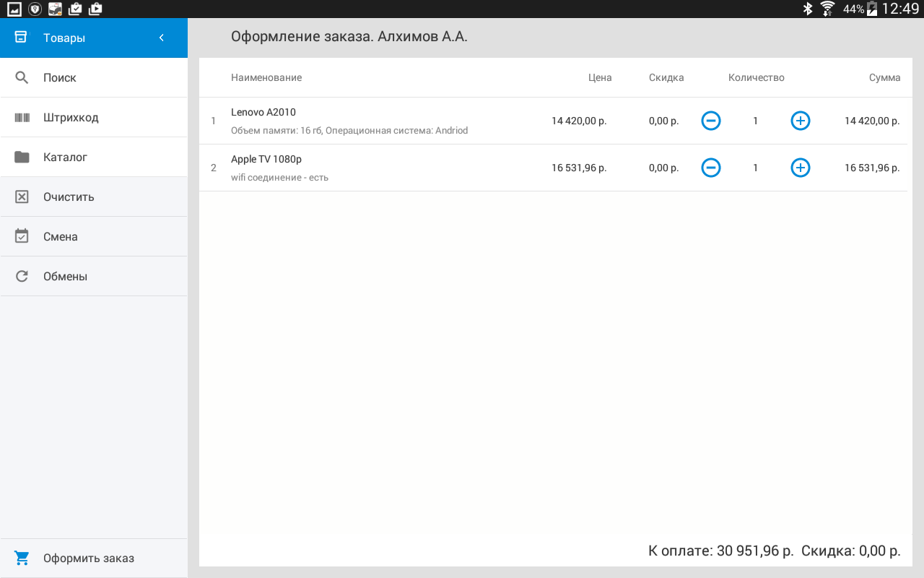Viewport: 924px width, 578px height.
Task: Collapse the sidebar with the chevron arrow
Action: coord(162,38)
